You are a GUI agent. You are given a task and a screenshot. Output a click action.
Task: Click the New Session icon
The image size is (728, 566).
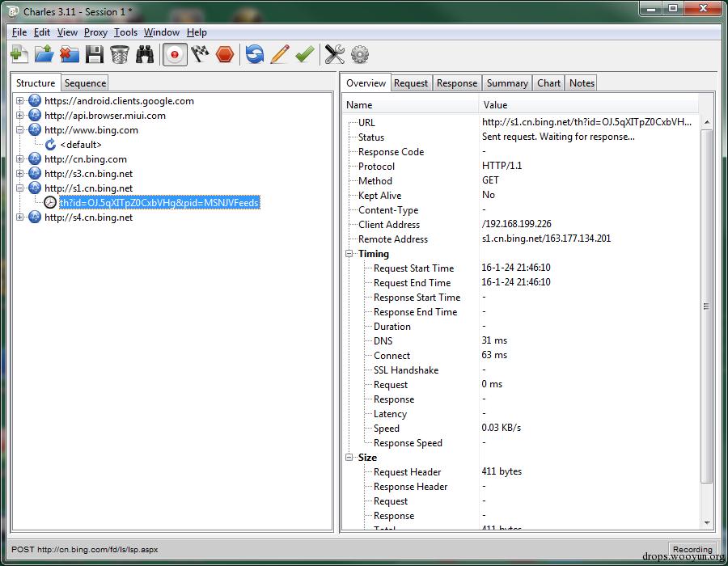19,54
